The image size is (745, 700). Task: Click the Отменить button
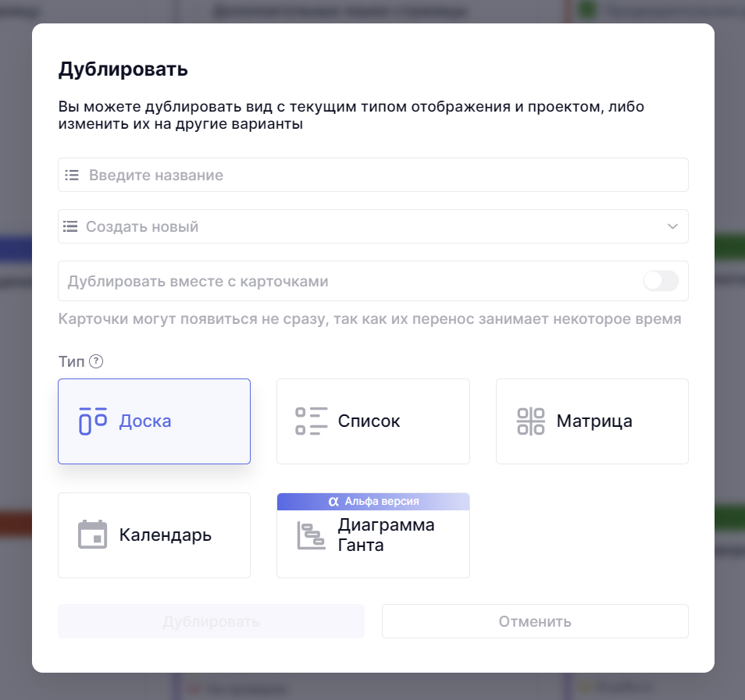click(535, 621)
